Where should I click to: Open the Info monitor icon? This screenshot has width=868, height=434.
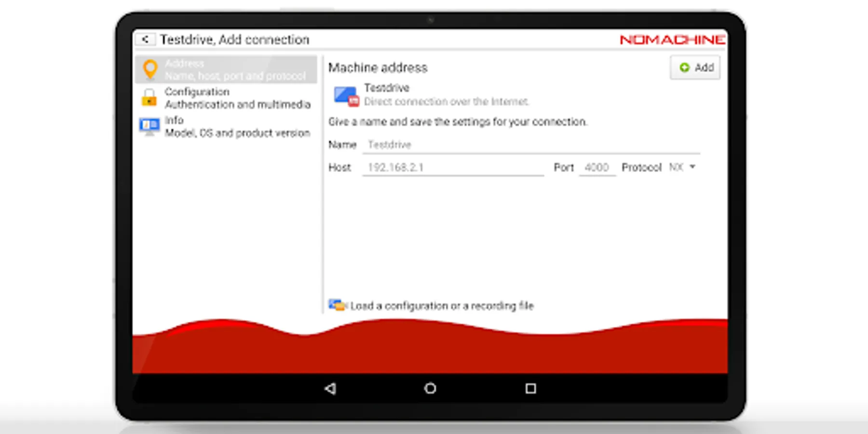[x=149, y=126]
